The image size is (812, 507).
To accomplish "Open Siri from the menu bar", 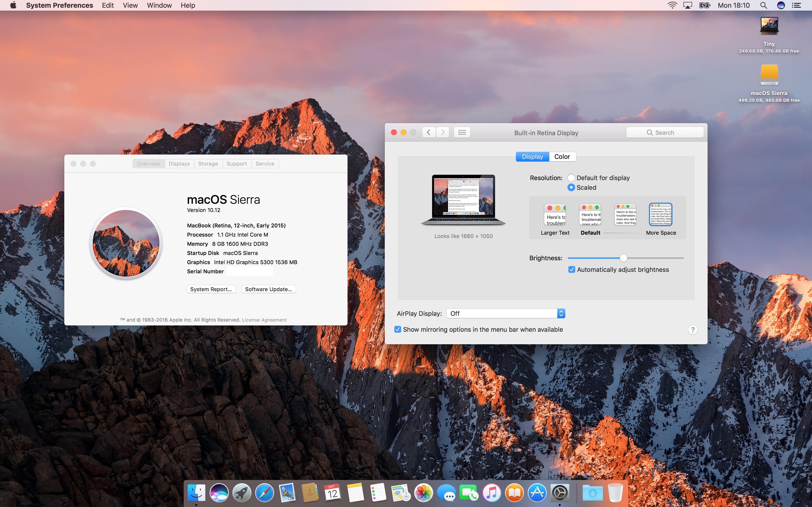I will [781, 5].
